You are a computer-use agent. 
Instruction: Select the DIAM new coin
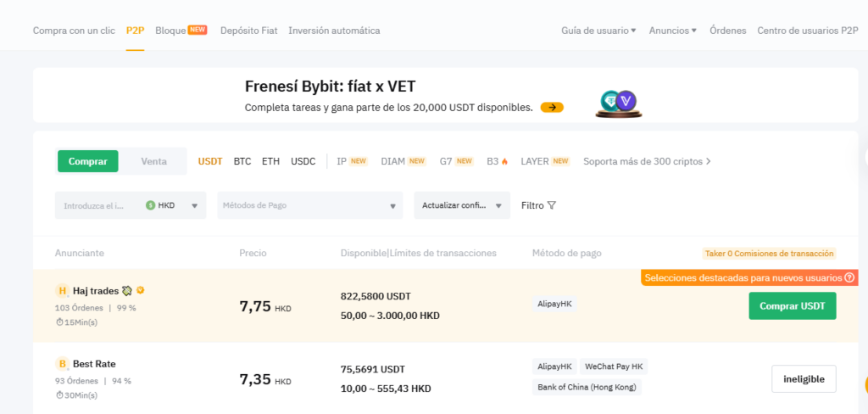click(x=403, y=161)
